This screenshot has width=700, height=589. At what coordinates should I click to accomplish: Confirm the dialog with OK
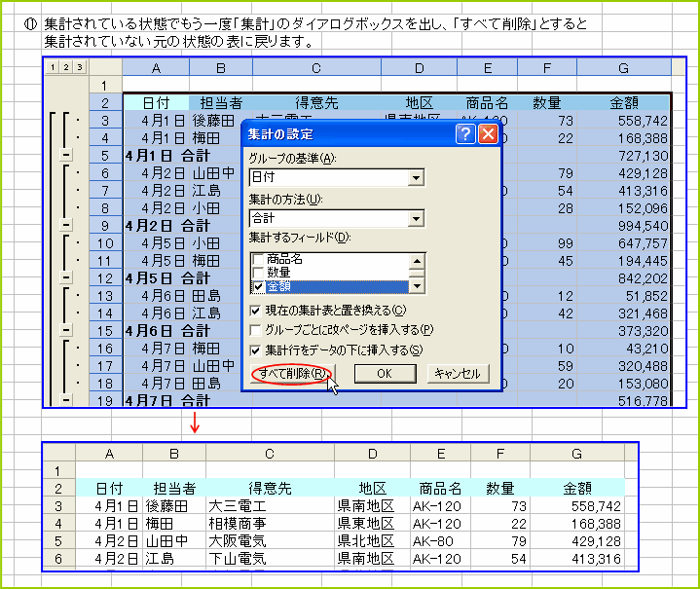385,373
